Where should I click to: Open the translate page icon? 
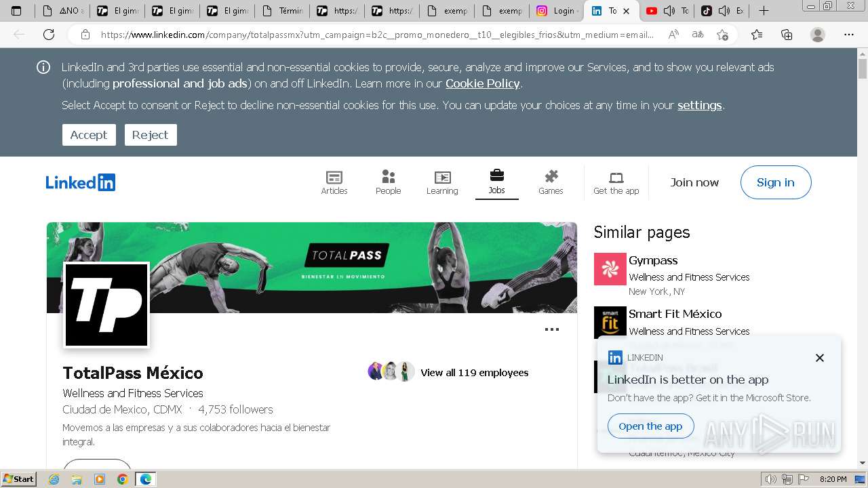pos(697,34)
